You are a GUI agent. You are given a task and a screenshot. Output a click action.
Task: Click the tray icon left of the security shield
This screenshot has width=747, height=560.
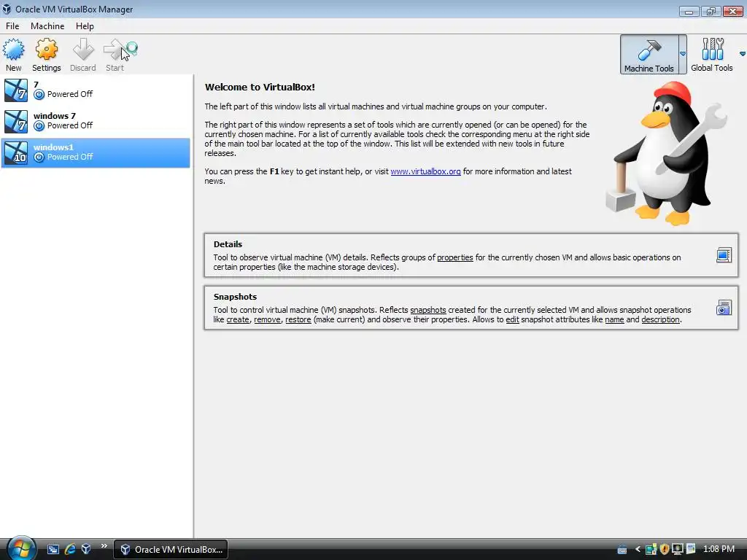651,550
